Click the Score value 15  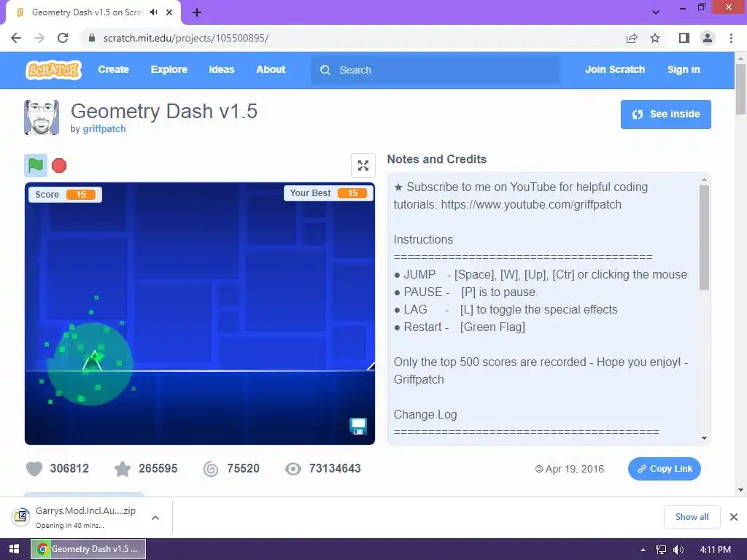pyautogui.click(x=81, y=194)
